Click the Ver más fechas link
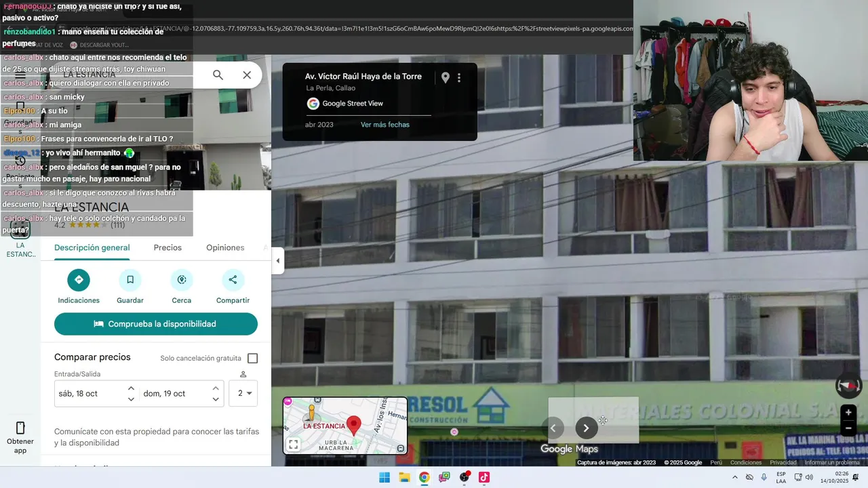The height and width of the screenshot is (488, 868). point(385,125)
